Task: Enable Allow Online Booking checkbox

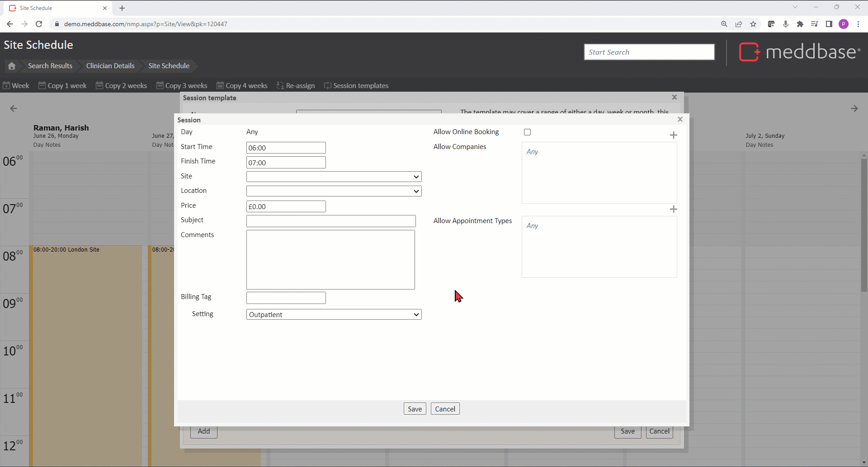Action: (527, 132)
